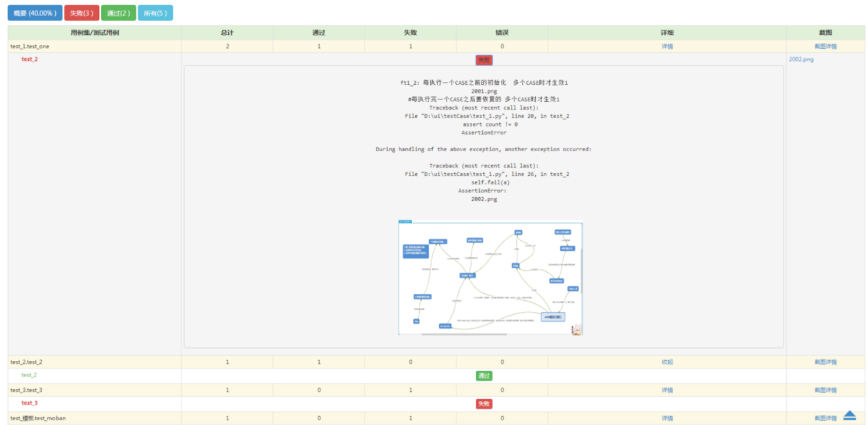Click the green 通过 badge of test_2
868x425 pixels.
coord(483,376)
